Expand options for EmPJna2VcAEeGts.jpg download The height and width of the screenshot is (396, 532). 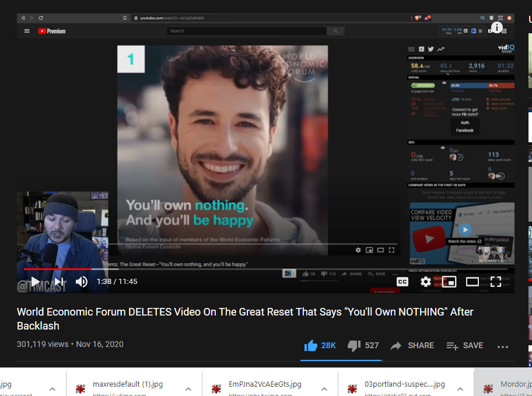pyautogui.click(x=324, y=389)
